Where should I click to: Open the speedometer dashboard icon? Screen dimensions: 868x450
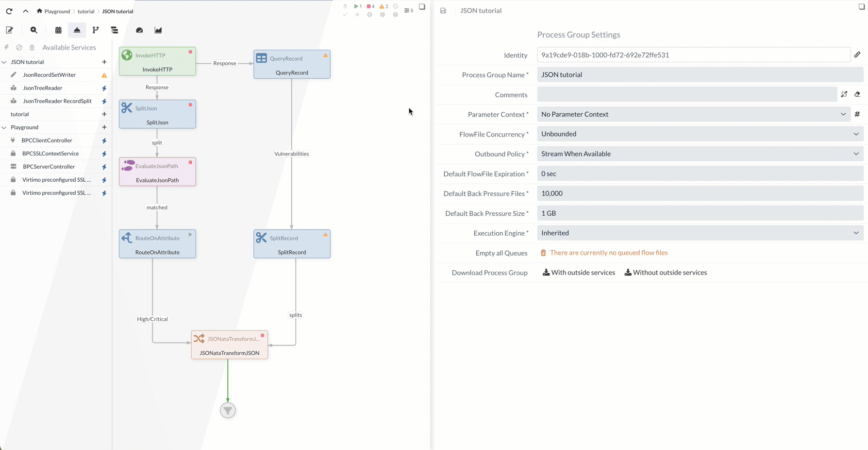coord(139,30)
